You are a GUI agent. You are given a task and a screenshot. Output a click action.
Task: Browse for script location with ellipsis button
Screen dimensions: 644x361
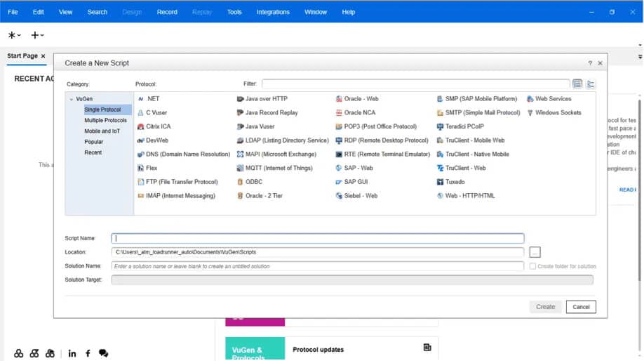click(535, 252)
